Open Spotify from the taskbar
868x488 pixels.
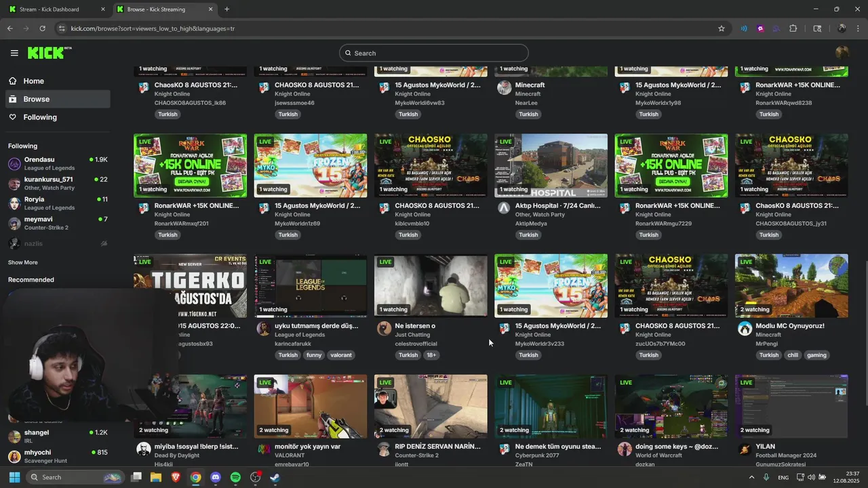pyautogui.click(x=235, y=477)
